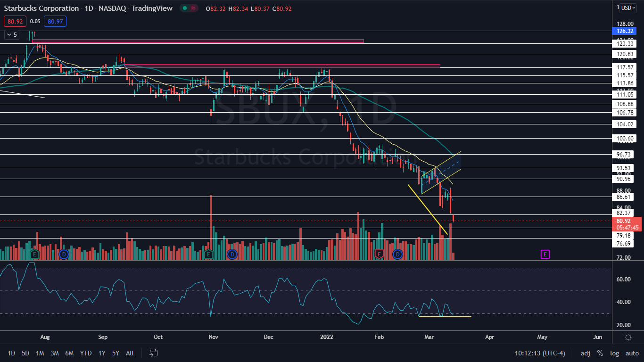644x362 pixels.
Task: Select the 5D time range
Action: [x=25, y=353]
